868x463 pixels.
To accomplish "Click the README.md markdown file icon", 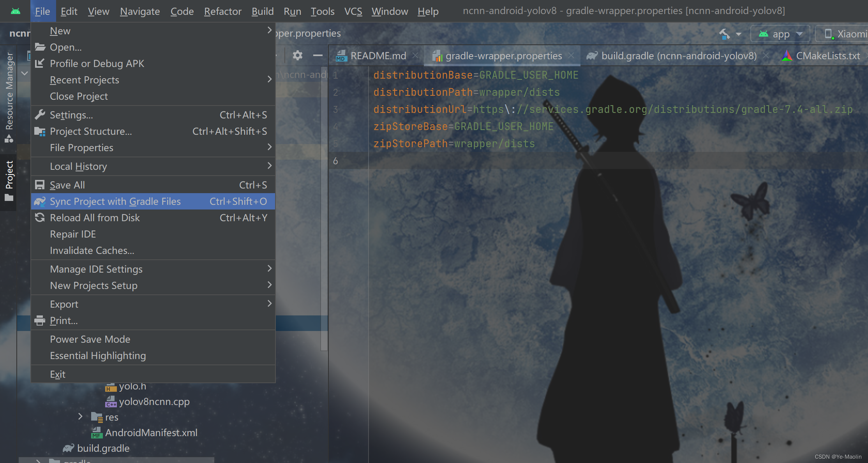I will pyautogui.click(x=341, y=56).
